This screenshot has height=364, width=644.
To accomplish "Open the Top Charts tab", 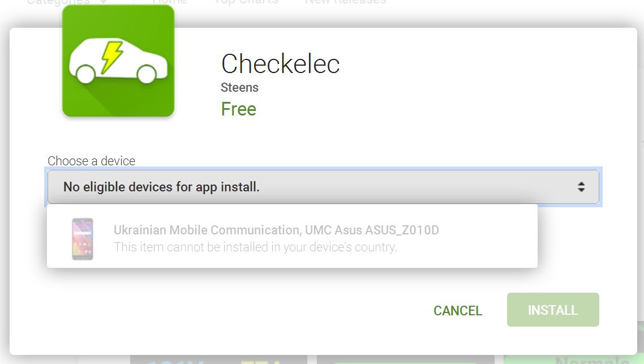I will tap(246, 2).
